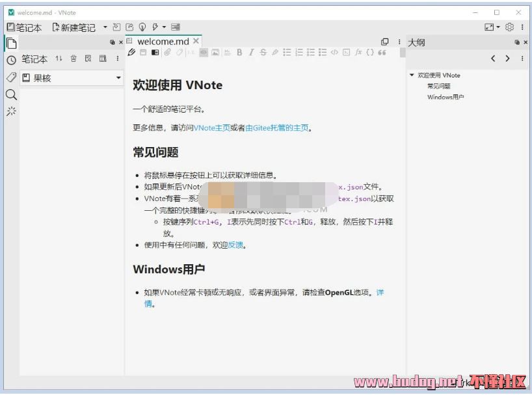This screenshot has width=532, height=395.
Task: Insert a quote block from toolbar
Action: (382, 53)
